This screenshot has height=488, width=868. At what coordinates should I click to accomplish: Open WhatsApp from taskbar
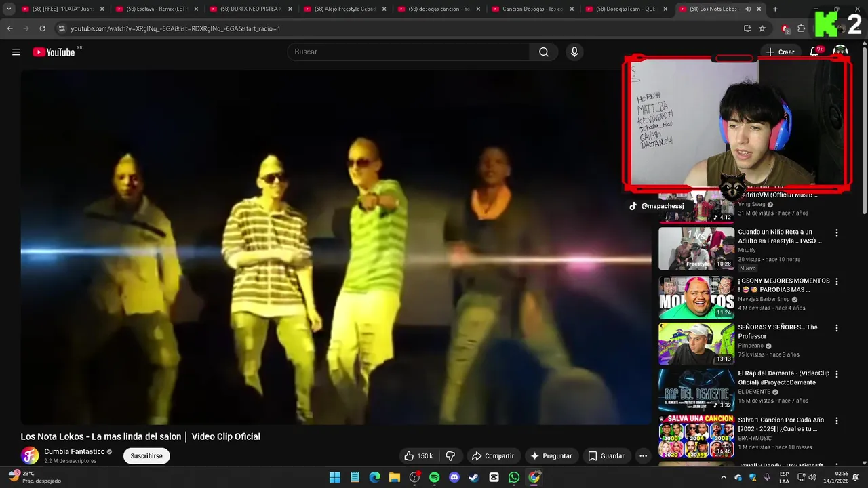coord(514,477)
